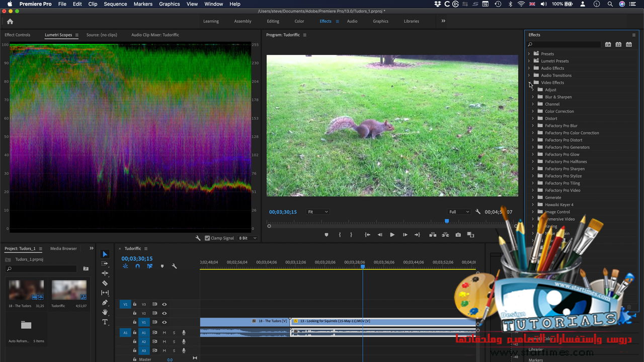Open the Graphics menu
The height and width of the screenshot is (362, 644).
(x=170, y=4)
